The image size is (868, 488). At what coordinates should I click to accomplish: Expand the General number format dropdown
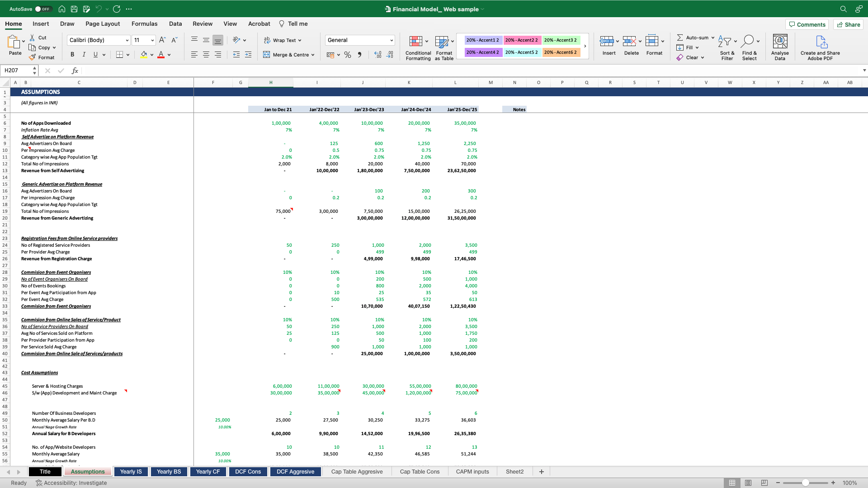[x=391, y=40]
